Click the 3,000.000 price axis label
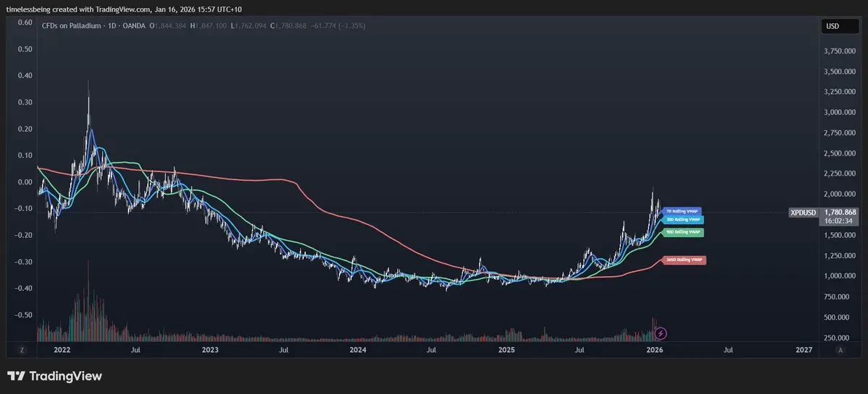This screenshot has width=868, height=394. (x=841, y=113)
